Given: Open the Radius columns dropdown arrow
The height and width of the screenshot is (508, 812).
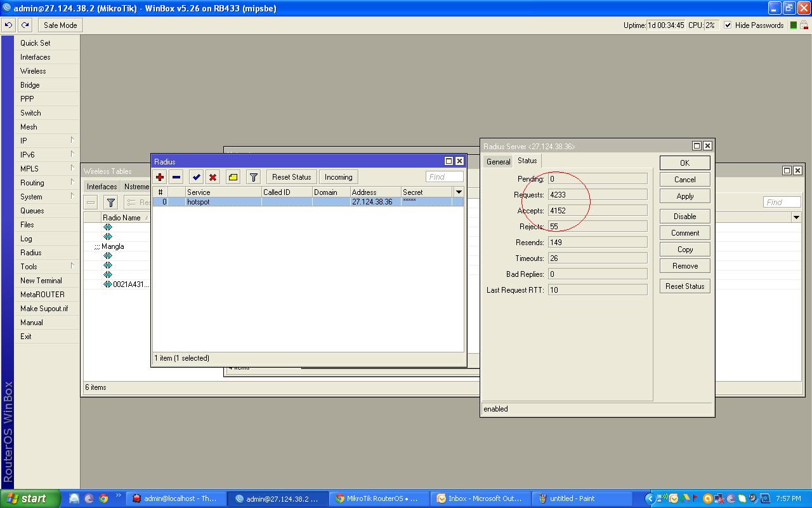Looking at the screenshot, I should (x=459, y=192).
